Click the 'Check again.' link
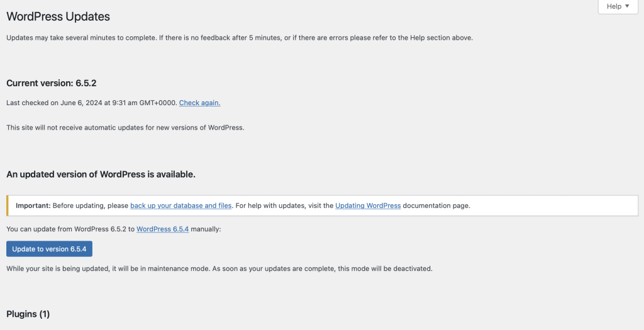The width and height of the screenshot is (644, 330). 199,103
